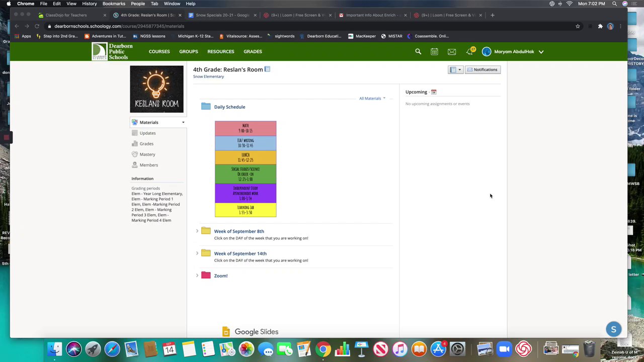Open Calendar app in the Dock
Image resolution: width=644 pixels, height=362 pixels.
pyautogui.click(x=170, y=348)
